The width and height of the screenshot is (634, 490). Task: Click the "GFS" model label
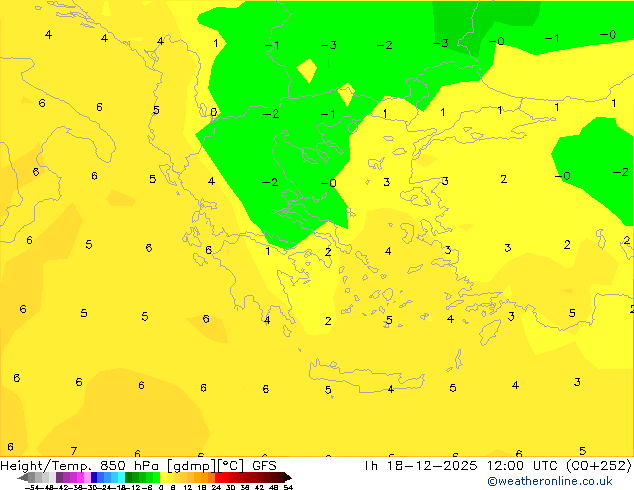pos(264,466)
